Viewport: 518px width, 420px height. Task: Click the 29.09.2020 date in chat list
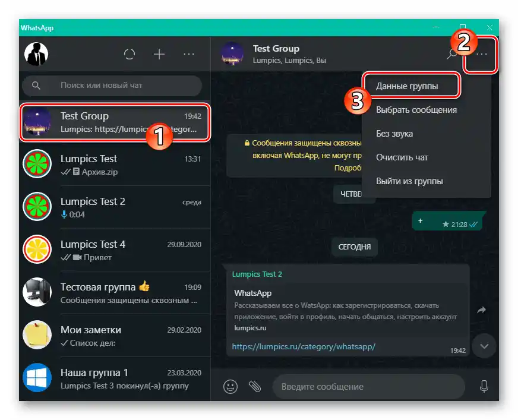point(184,245)
